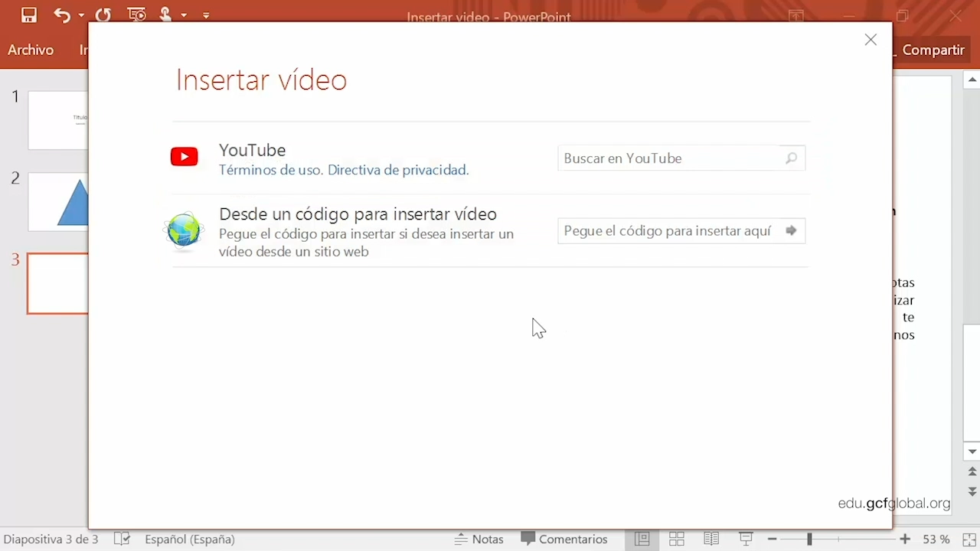This screenshot has width=980, height=551.
Task: Click the spell check status icon
Action: [122, 539]
